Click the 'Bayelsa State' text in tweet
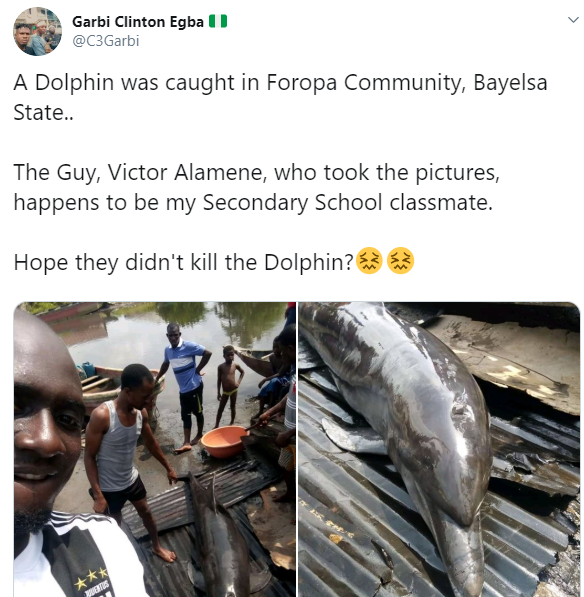This screenshot has height=597, width=584. pyautogui.click(x=280, y=97)
